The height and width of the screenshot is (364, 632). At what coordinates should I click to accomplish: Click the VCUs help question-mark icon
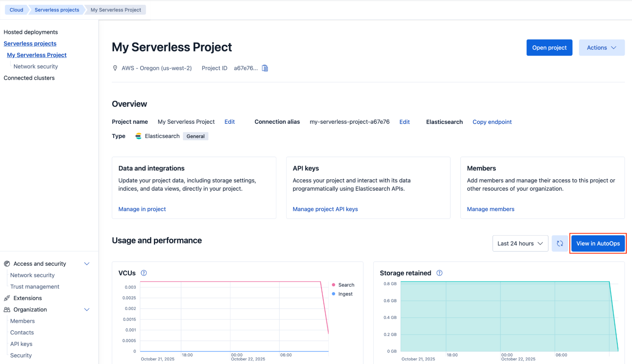coord(144,273)
